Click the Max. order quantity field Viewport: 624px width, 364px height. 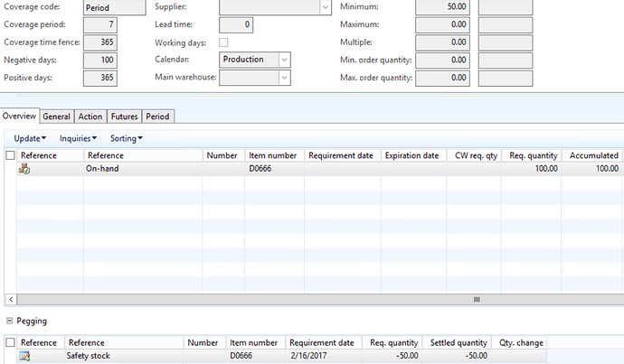(442, 78)
